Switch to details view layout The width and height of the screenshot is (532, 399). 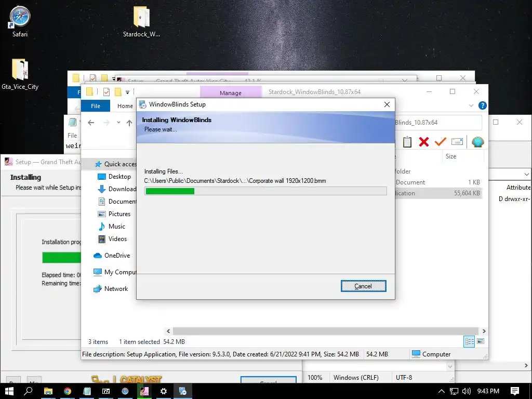[469, 341]
